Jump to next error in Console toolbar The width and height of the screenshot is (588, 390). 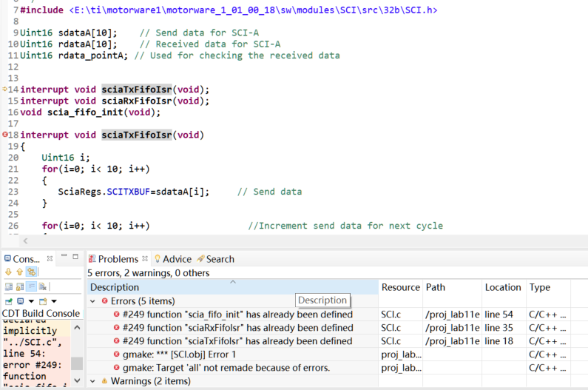coord(8,272)
